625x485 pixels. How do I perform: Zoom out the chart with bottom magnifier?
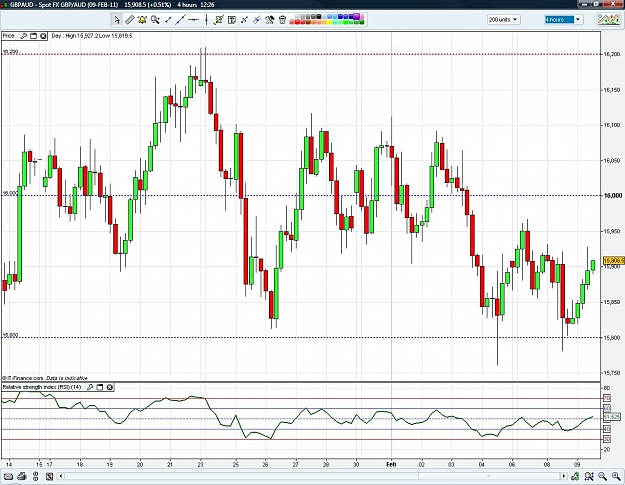(x=602, y=476)
